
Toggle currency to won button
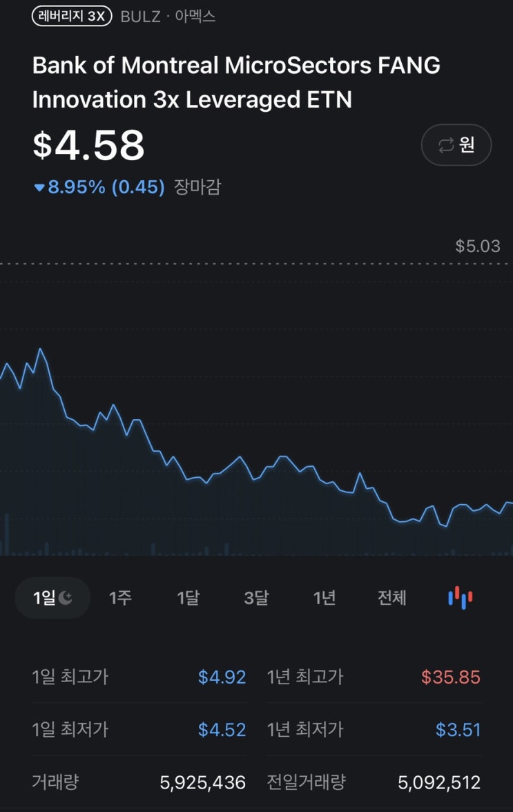(456, 145)
